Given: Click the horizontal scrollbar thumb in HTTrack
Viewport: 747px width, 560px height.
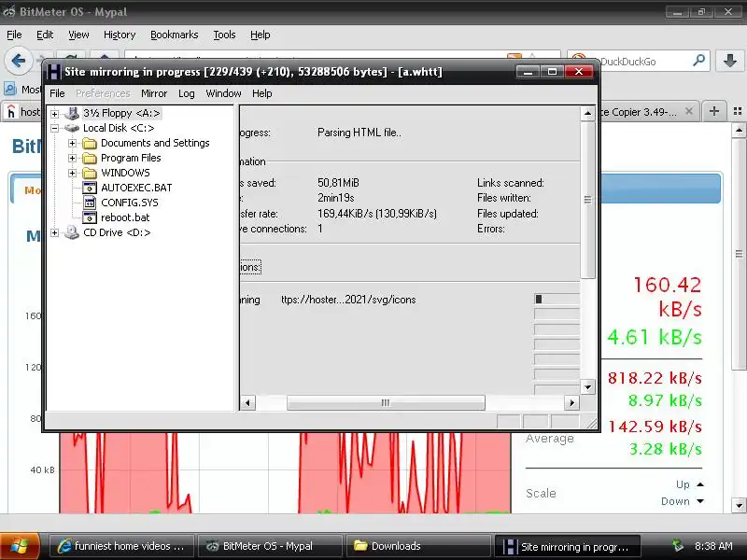Looking at the screenshot, I should pos(386,403).
